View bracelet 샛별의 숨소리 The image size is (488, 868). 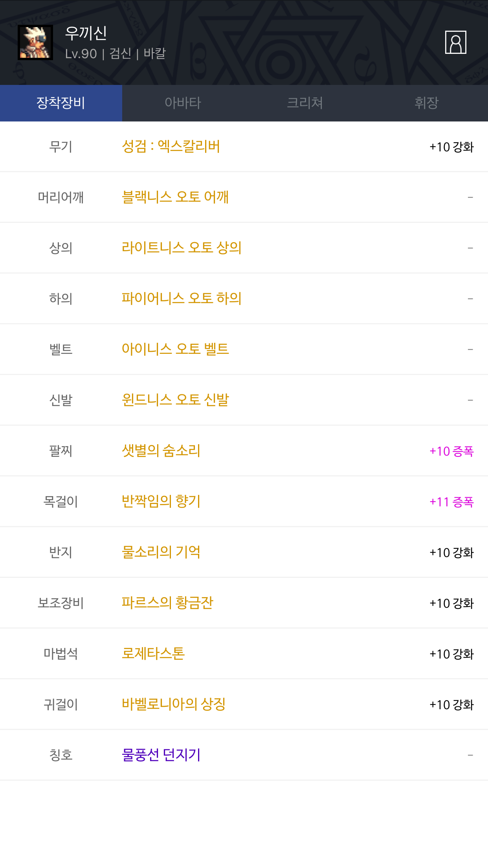pos(161,451)
